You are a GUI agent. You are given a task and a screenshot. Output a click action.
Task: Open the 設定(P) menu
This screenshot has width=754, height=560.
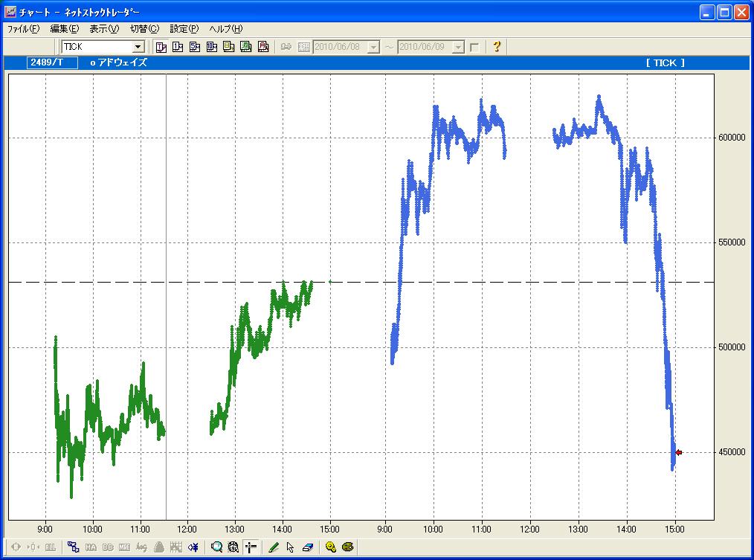click(184, 29)
